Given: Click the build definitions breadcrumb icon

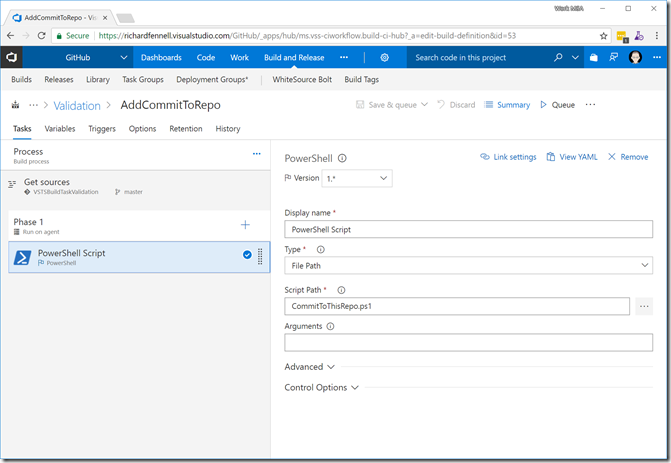Looking at the screenshot, I should (15, 105).
